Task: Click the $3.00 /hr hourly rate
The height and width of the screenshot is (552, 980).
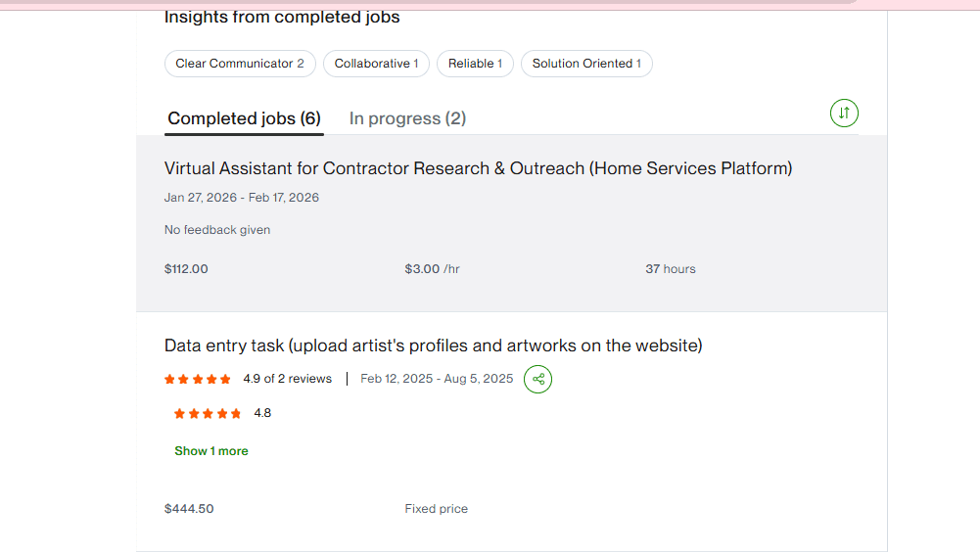Action: pyautogui.click(x=432, y=269)
